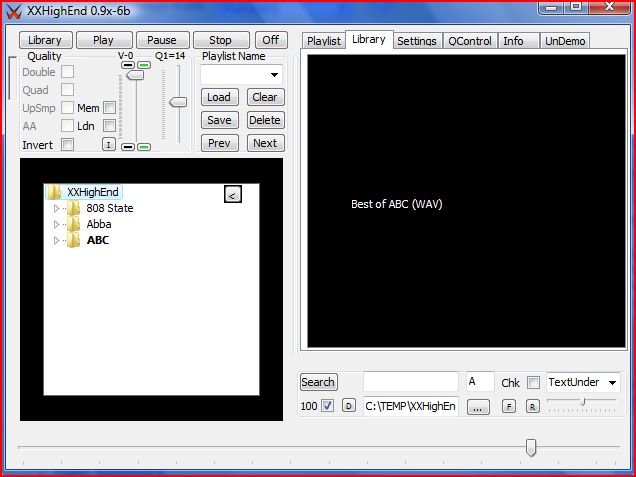Click the Library button in top toolbar
The height and width of the screenshot is (477, 636).
pyautogui.click(x=45, y=40)
